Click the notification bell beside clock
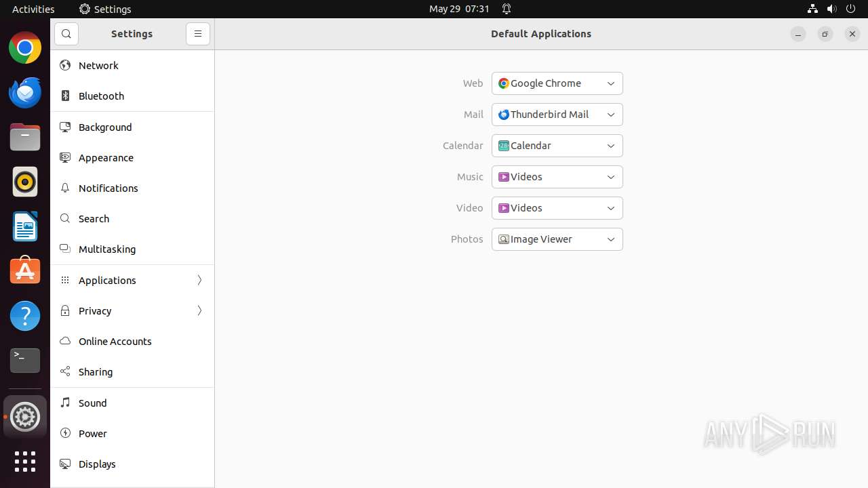 coord(507,9)
